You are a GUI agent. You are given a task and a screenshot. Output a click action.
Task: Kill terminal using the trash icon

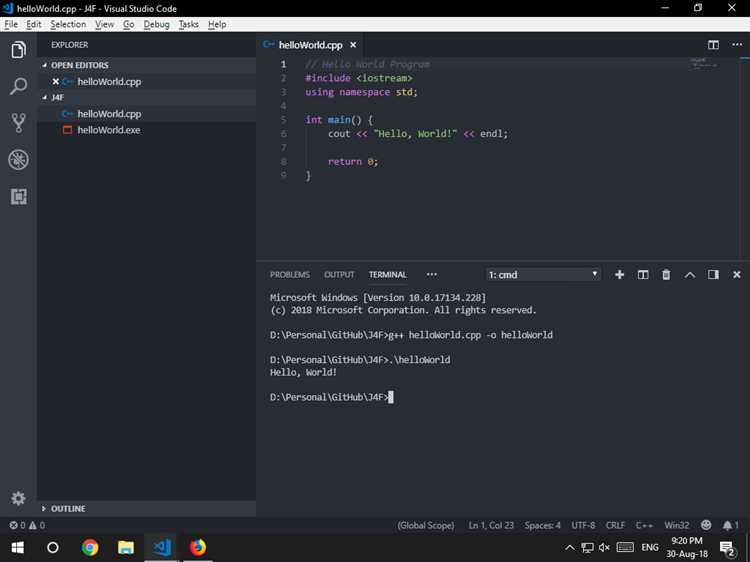coord(666,275)
